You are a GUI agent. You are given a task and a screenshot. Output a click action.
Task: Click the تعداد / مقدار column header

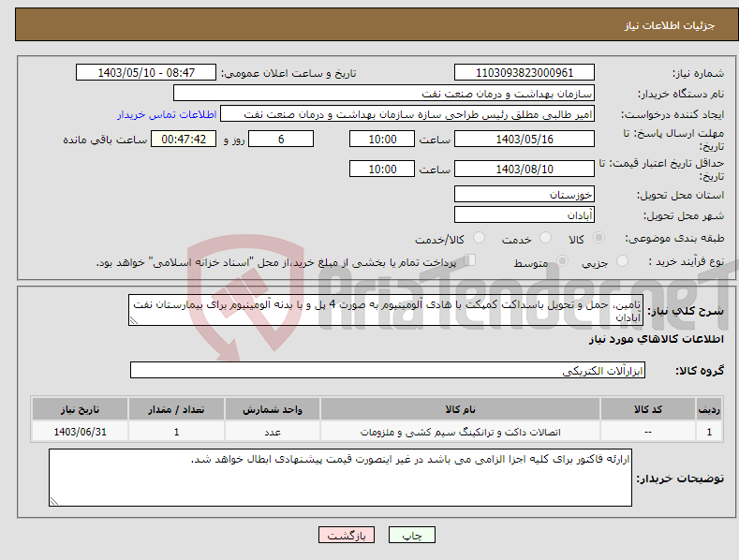tap(176, 409)
